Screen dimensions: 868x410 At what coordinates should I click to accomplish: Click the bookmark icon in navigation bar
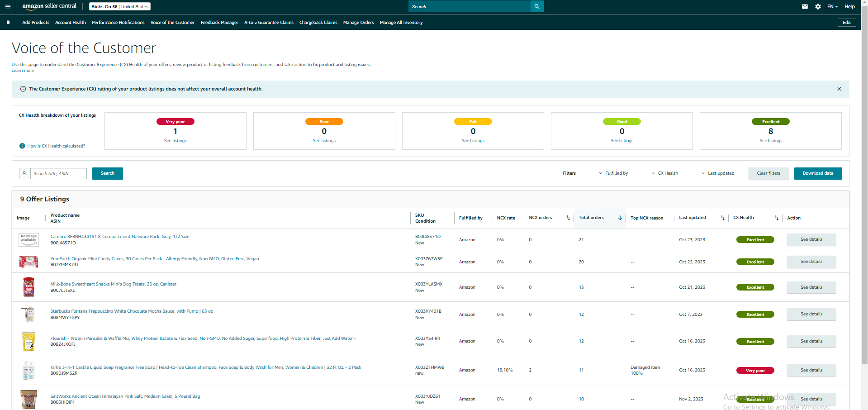tap(8, 23)
